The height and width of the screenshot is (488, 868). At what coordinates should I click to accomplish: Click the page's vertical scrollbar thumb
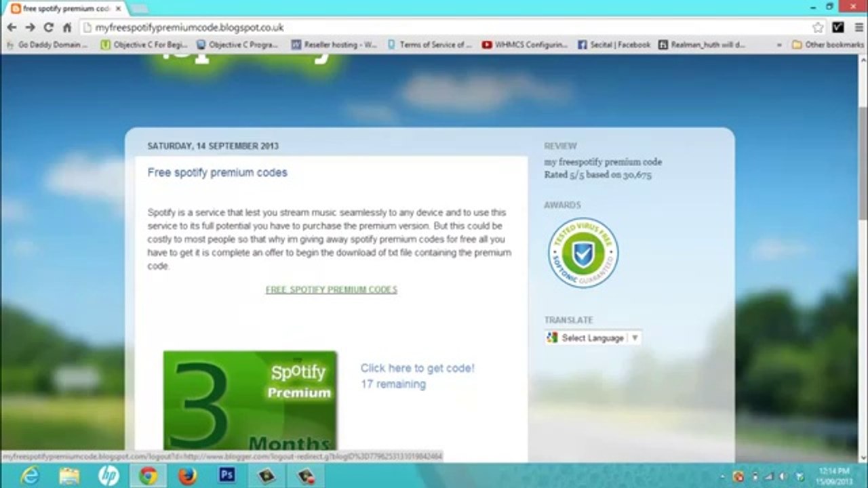863,163
